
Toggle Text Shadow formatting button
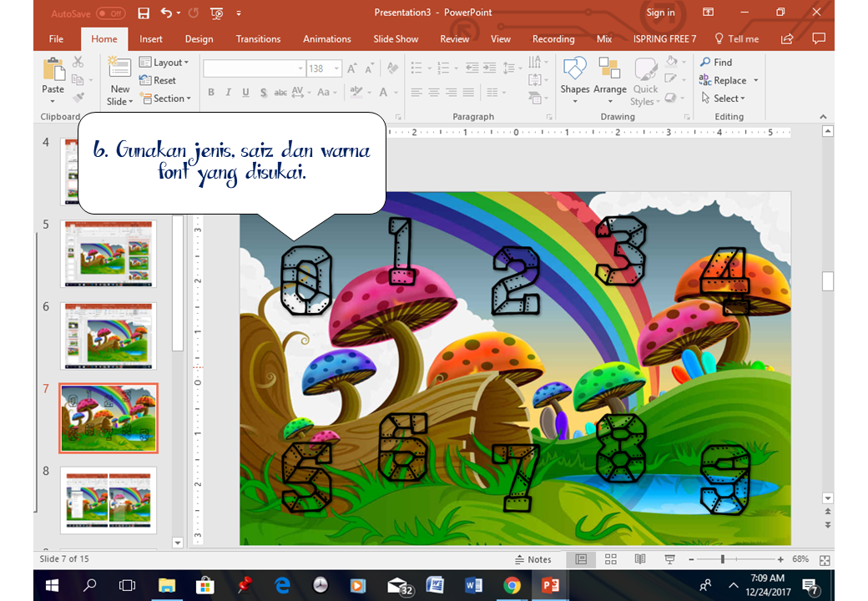(x=263, y=93)
